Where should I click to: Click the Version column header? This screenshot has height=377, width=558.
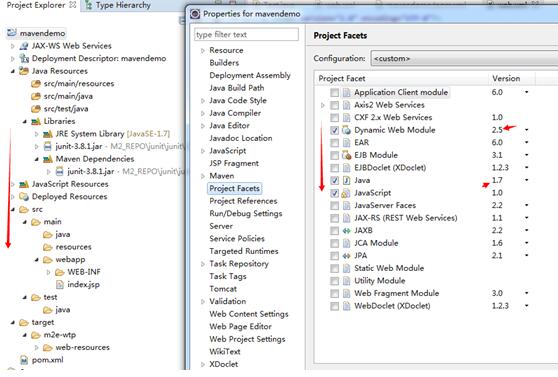coord(506,78)
